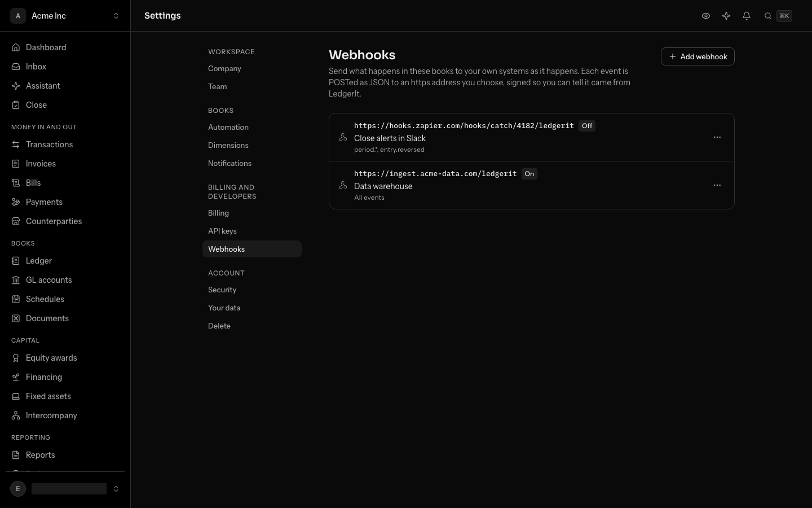Screen dimensions: 812x508
Task: Open Your data settings
Action: [x=252, y=308]
